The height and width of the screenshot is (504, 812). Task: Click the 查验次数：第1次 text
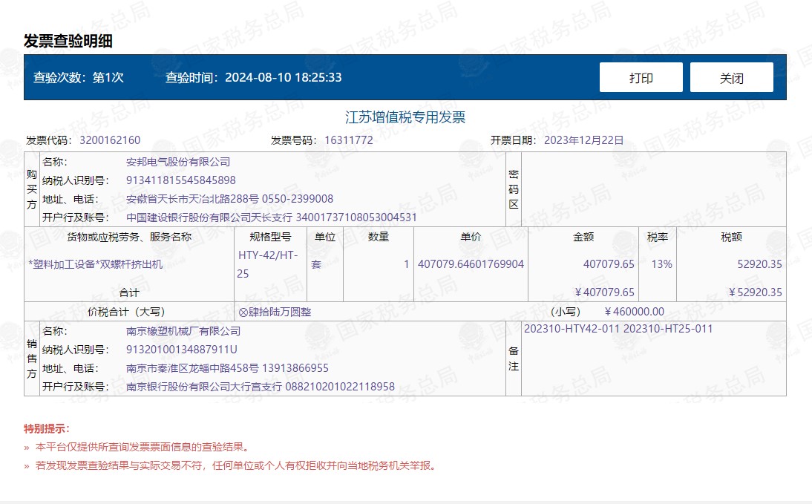[x=79, y=77]
